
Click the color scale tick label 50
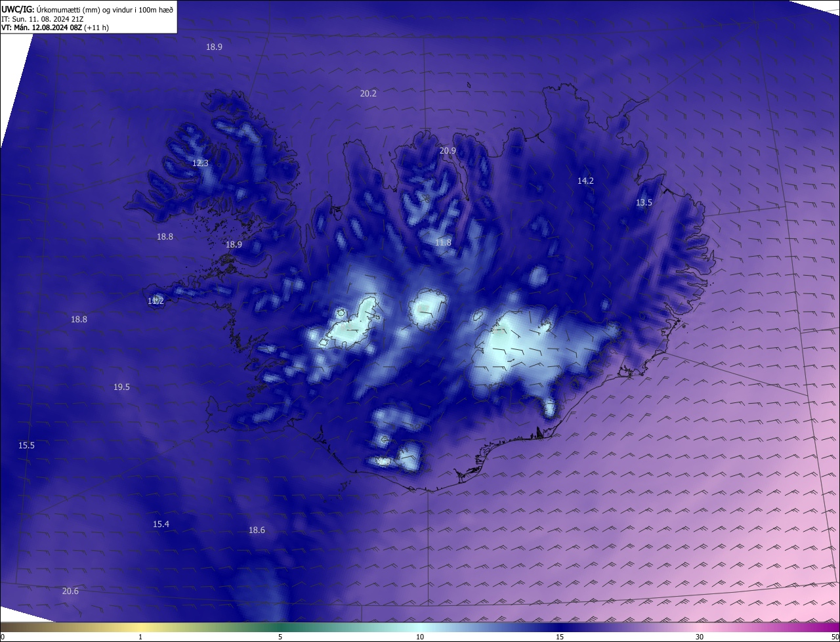coord(835,637)
